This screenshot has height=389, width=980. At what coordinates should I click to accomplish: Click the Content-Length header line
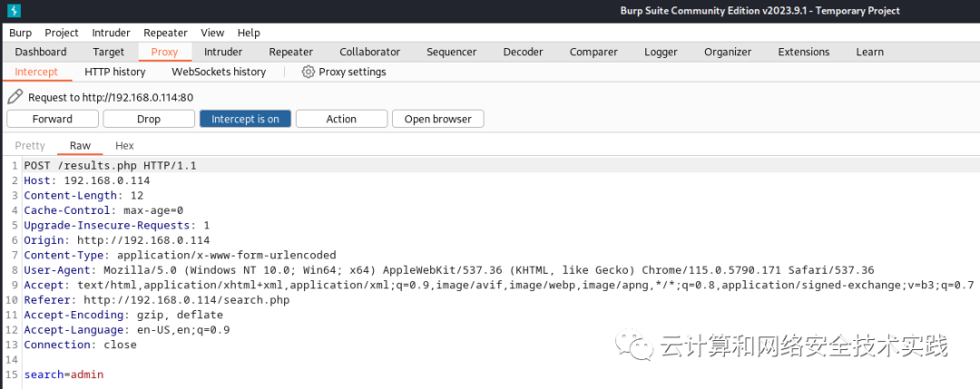click(x=83, y=196)
